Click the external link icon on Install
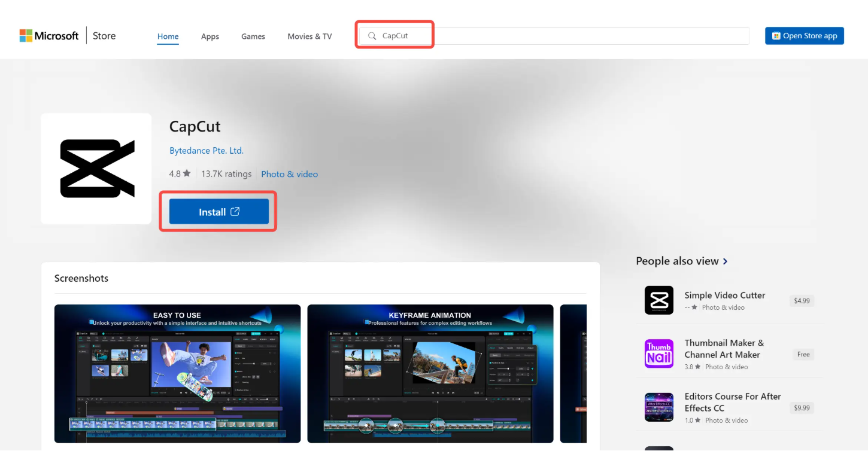Image resolution: width=868 pixels, height=451 pixels. [x=235, y=212]
